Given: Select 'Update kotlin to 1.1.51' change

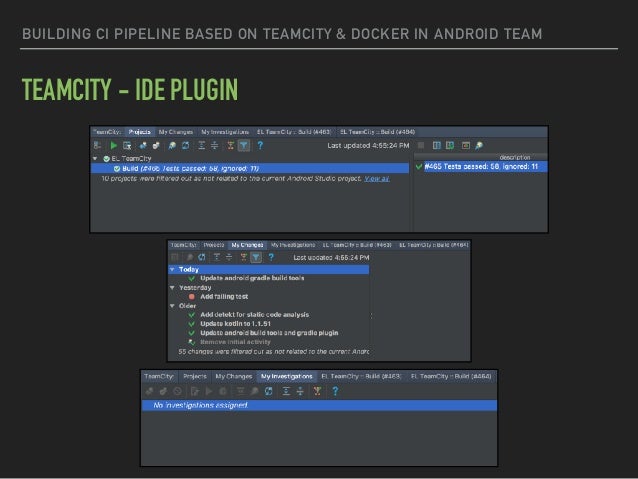Looking at the screenshot, I should point(235,324).
